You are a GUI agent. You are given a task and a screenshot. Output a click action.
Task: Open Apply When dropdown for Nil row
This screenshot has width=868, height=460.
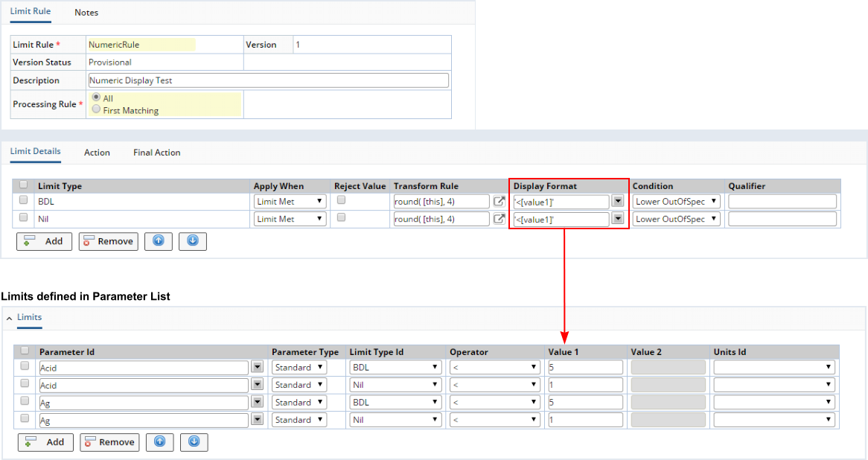point(290,219)
